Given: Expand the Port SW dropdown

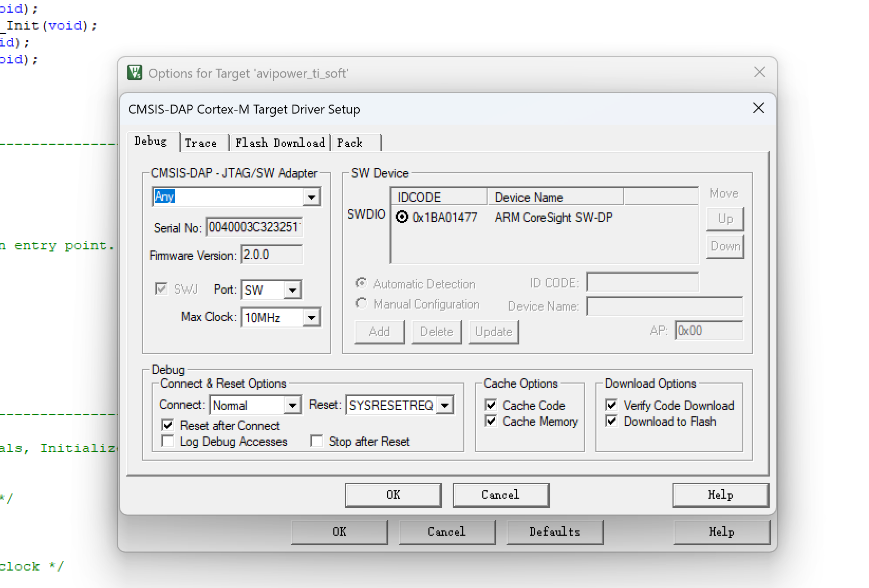Looking at the screenshot, I should coord(292,290).
